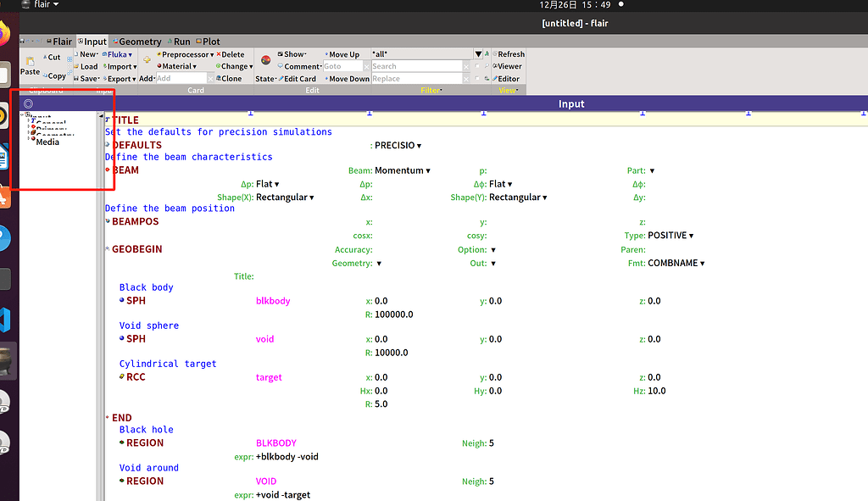Click the RCC target body card

136,377
